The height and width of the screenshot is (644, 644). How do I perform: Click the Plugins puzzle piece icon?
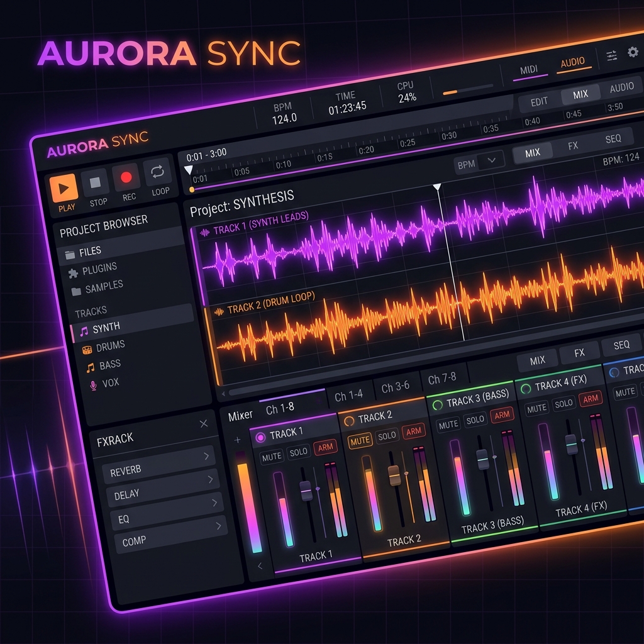(x=73, y=273)
